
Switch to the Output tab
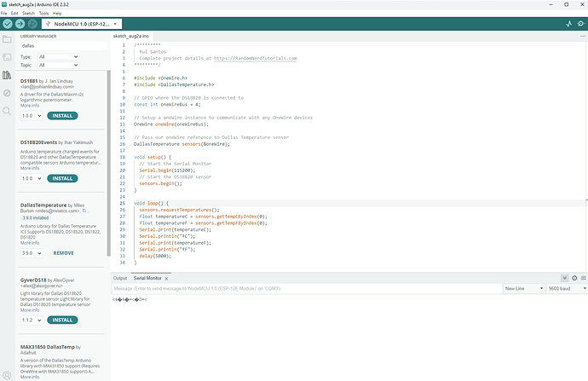click(x=120, y=278)
